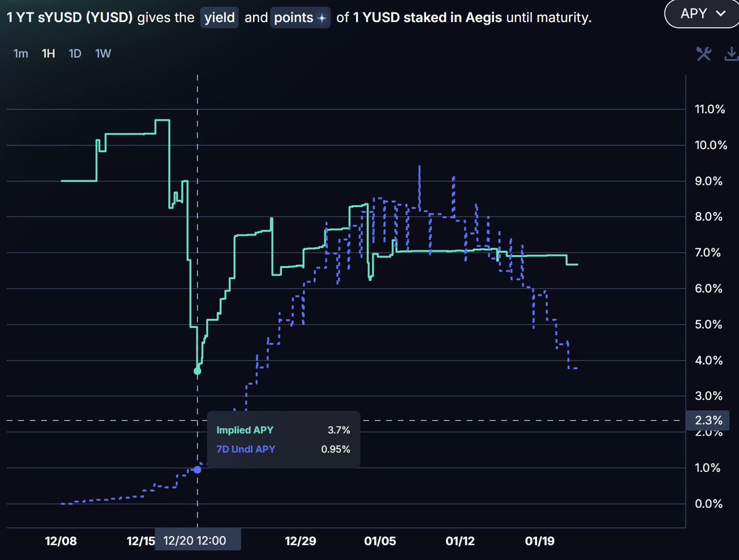Open the APY dropdown selector
739x560 pixels.
[702, 14]
